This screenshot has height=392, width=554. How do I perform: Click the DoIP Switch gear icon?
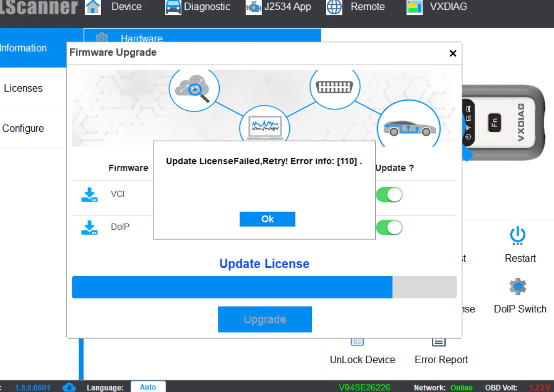(517, 287)
